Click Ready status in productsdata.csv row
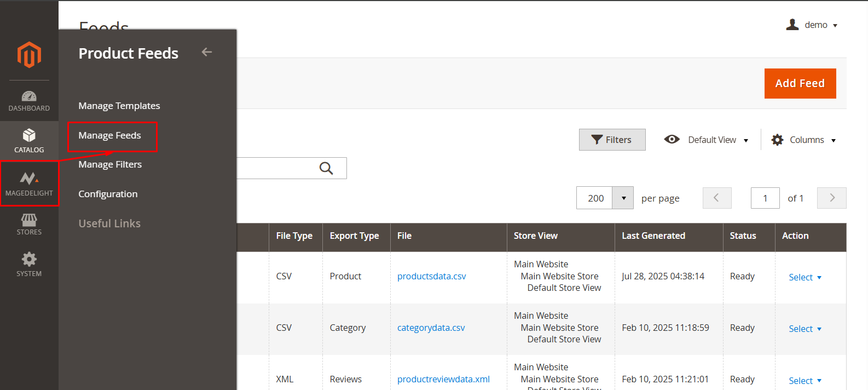This screenshot has width=868, height=390. 742,276
